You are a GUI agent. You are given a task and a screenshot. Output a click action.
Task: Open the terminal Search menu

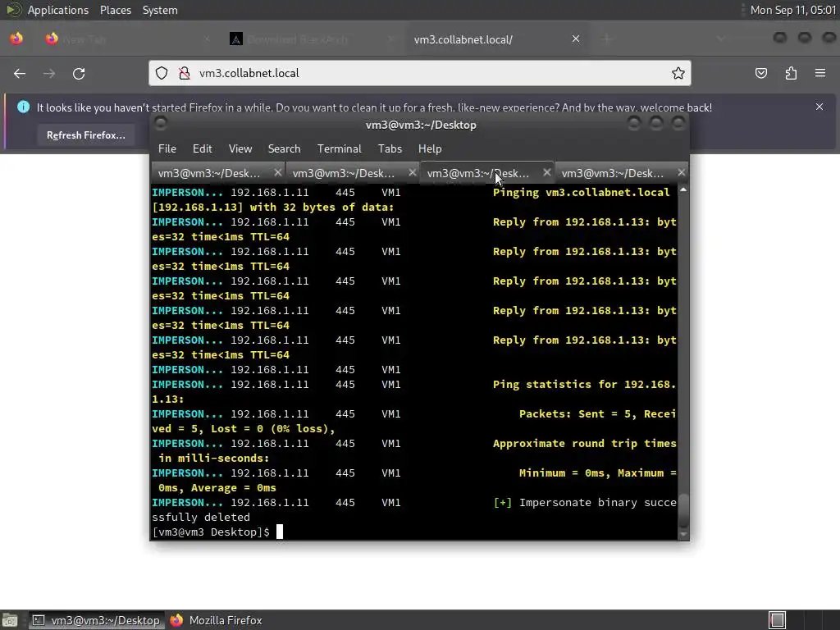(285, 149)
